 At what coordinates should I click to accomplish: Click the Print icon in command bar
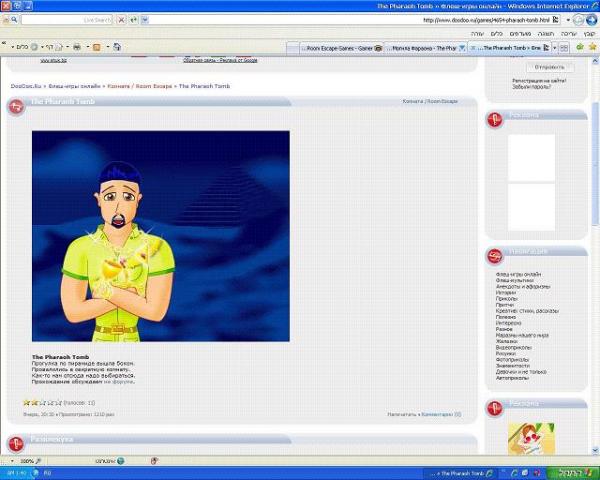[x=77, y=47]
